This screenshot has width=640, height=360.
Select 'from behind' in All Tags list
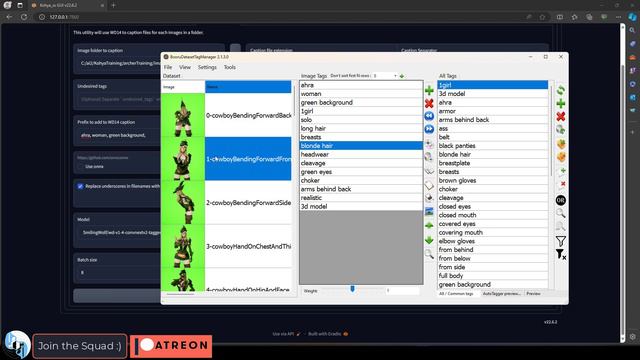coord(492,250)
